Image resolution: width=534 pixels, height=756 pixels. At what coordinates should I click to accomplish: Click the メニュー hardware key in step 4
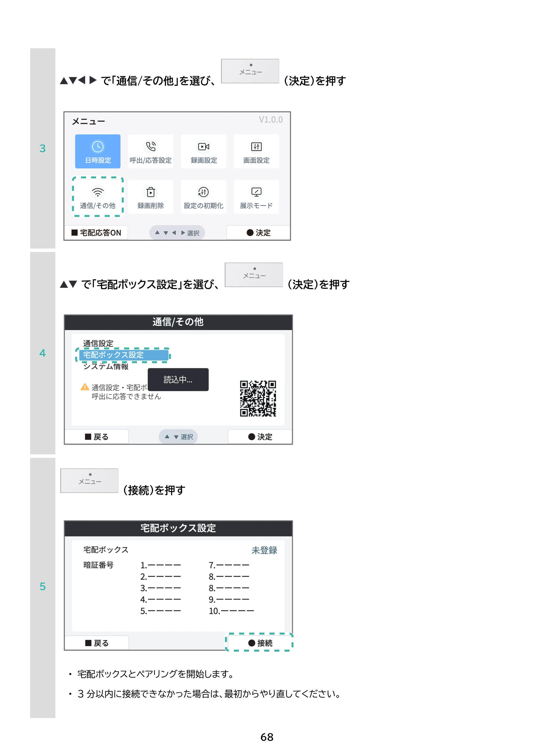point(254,275)
